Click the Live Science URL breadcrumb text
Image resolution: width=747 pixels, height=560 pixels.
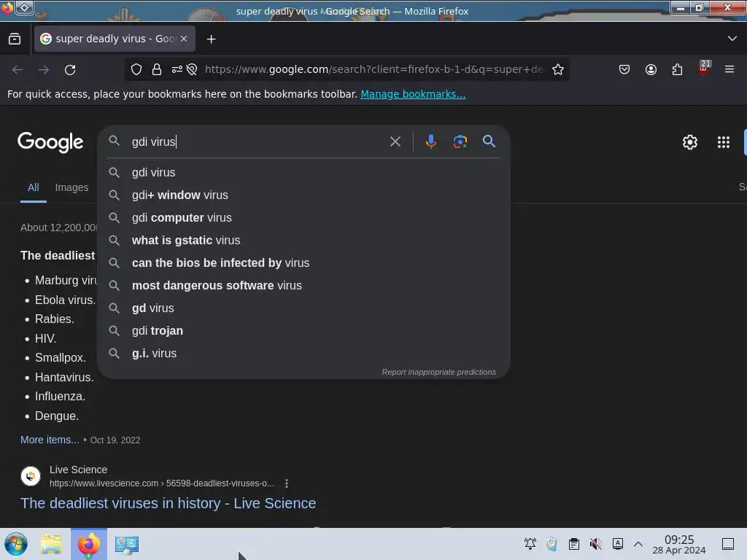click(161, 483)
